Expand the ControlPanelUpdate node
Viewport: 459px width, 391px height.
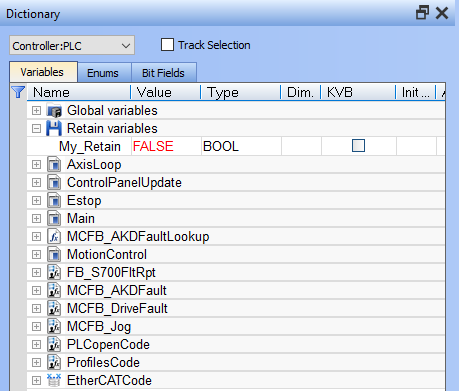[x=36, y=183]
